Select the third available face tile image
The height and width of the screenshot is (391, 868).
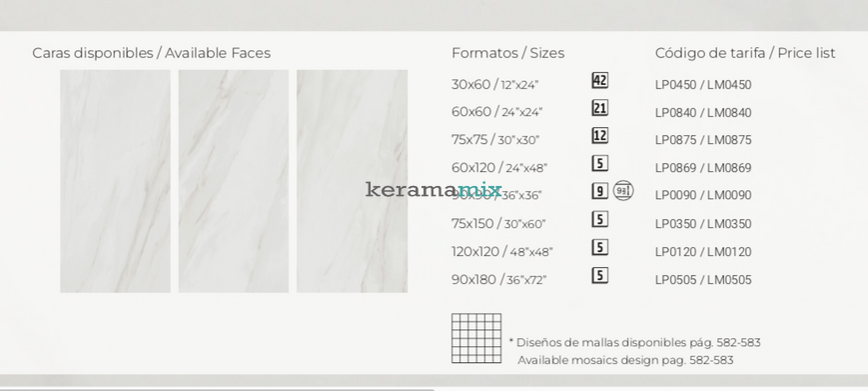[x=352, y=181]
